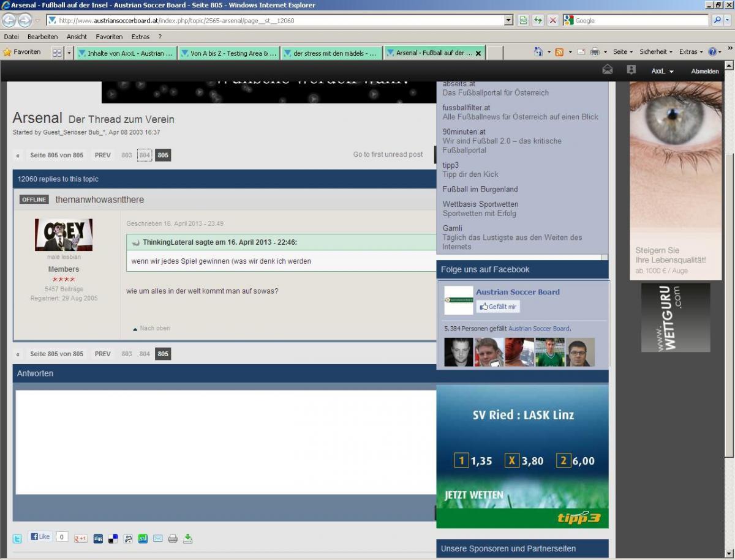
Task: Open the Wettbasis Sportwetten link
Action: pos(480,204)
